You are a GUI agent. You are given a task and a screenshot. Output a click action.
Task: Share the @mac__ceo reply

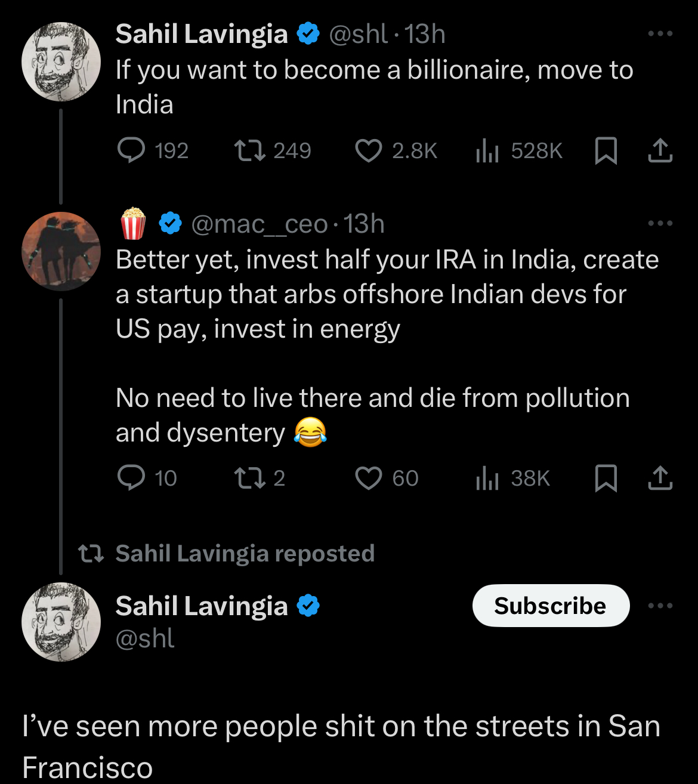660,478
